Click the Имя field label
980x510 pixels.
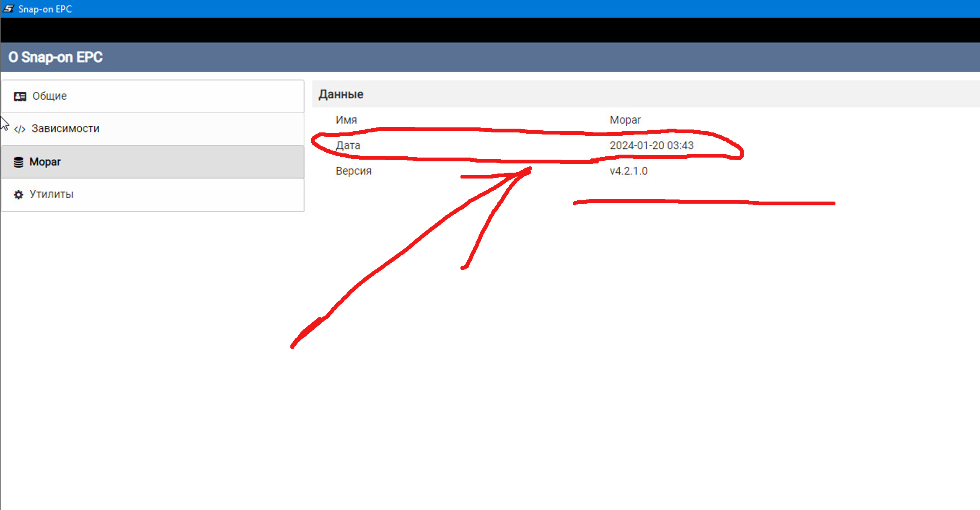tap(346, 120)
